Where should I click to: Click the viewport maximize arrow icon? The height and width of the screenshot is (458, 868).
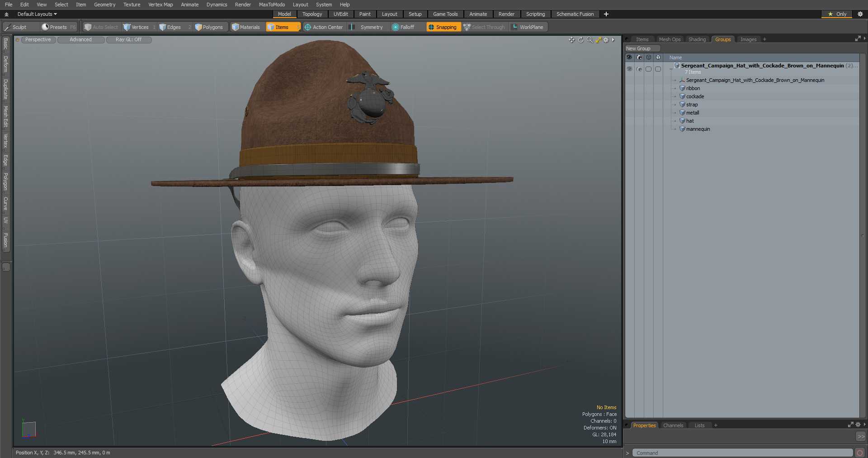pyautogui.click(x=598, y=40)
